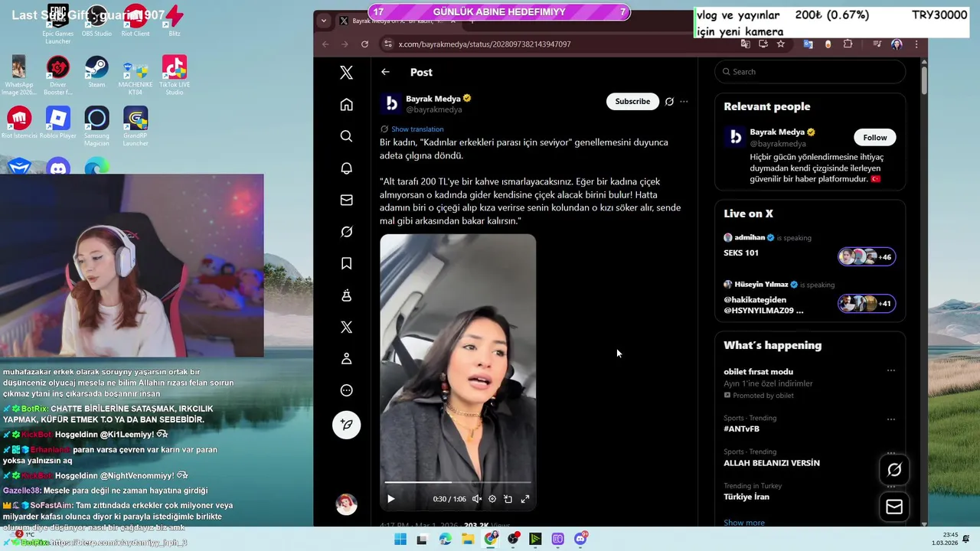The image size is (980, 551).
Task: Open the X home logo in sidebar
Action: pos(346,73)
